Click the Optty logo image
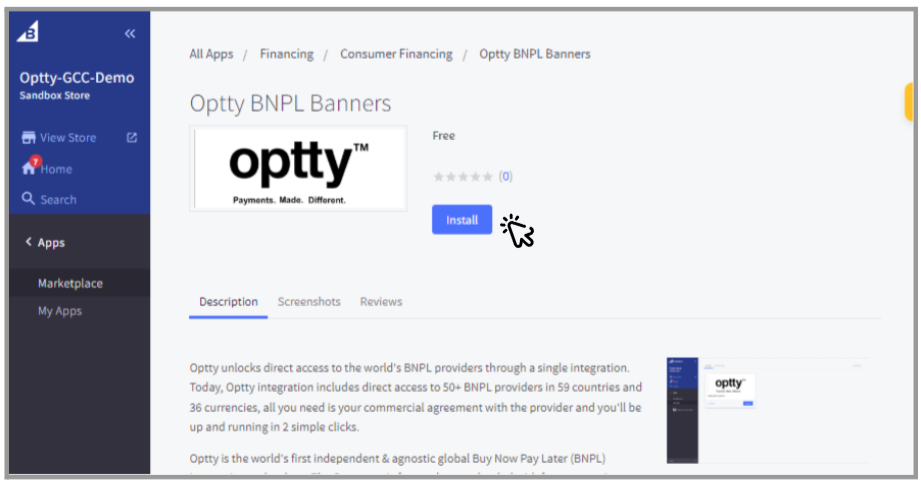The image size is (921, 484). 298,168
